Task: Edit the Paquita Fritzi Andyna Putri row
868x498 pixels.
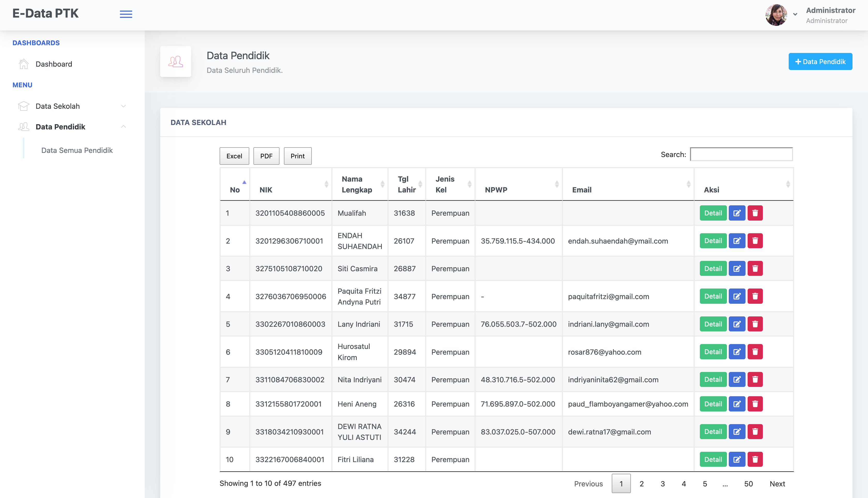Action: tap(737, 296)
